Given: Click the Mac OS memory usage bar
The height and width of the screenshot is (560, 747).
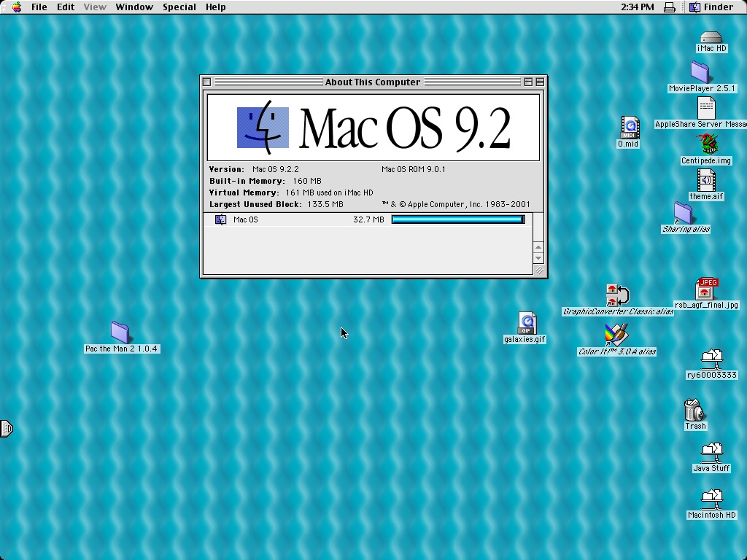Looking at the screenshot, I should coord(458,219).
